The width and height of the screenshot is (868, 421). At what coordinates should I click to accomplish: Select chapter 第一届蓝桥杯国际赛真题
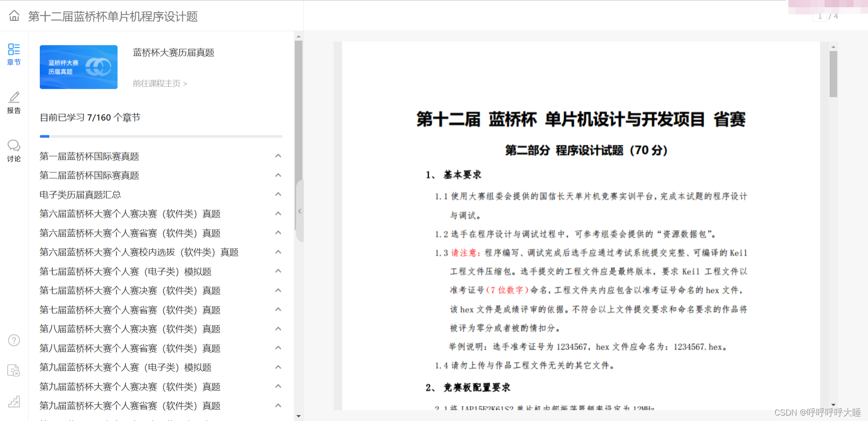(x=90, y=156)
